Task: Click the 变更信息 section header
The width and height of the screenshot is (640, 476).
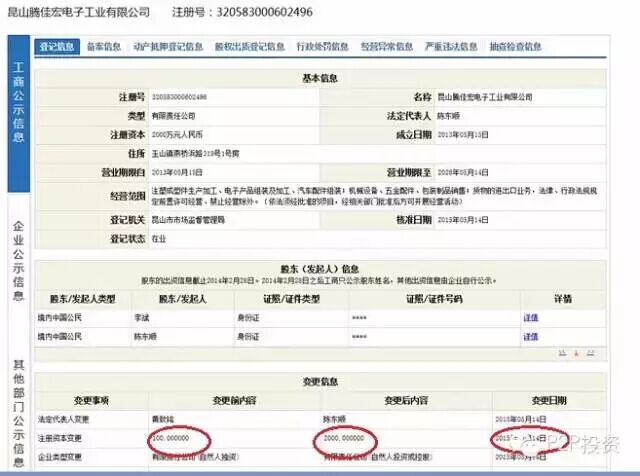Action: 320,382
